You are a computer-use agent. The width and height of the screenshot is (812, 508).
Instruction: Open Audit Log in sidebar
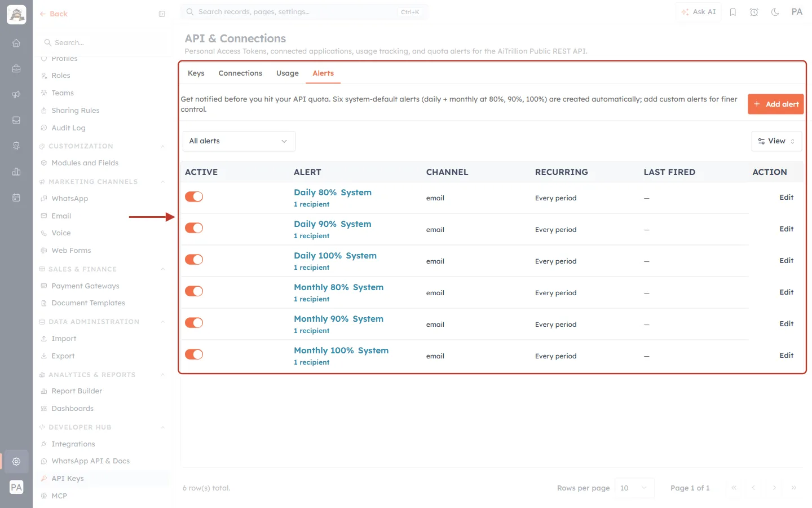pyautogui.click(x=68, y=128)
